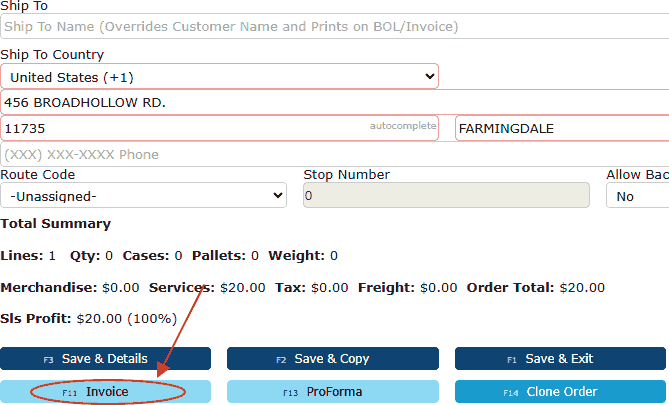This screenshot has width=669, height=405.
Task: Generate a ProForma with the ProForma button
Action: [332, 392]
